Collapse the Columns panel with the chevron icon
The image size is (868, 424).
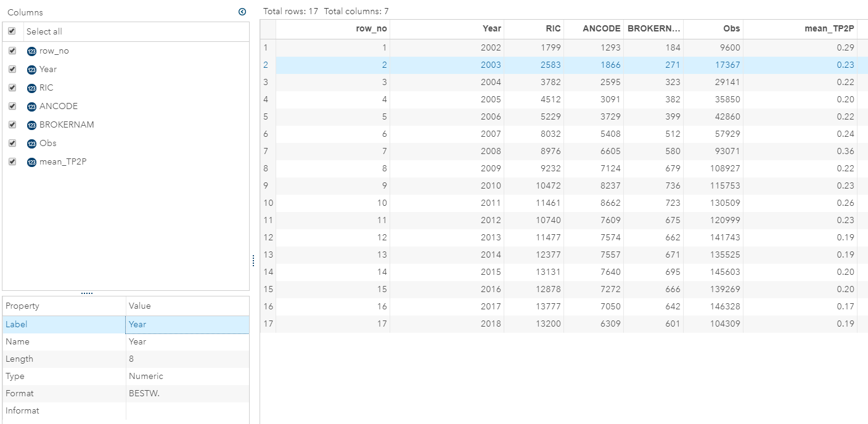coord(242,11)
